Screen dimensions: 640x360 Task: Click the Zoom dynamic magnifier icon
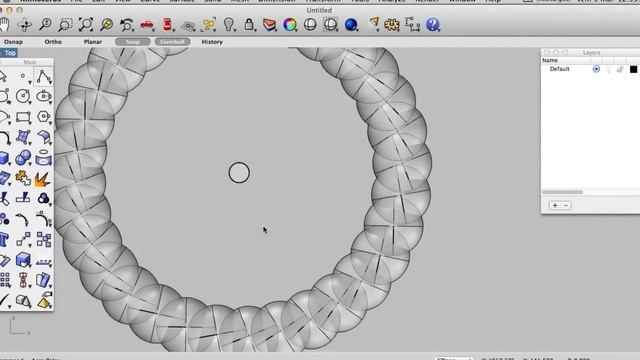pyautogui.click(x=45, y=24)
